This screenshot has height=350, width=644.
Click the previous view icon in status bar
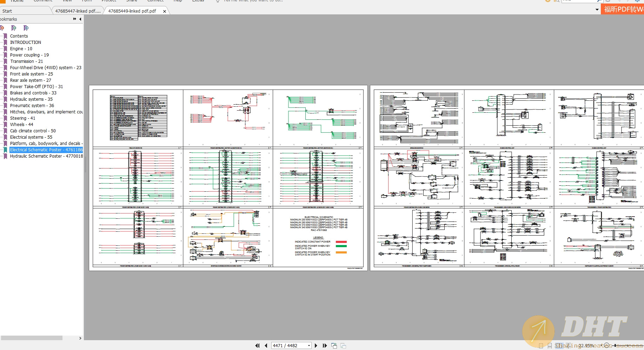click(334, 346)
